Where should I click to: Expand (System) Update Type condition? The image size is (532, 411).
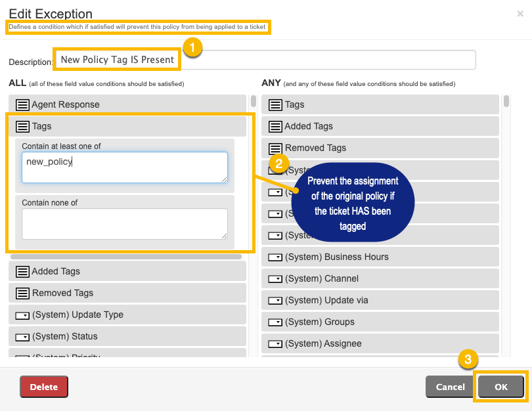coord(127,314)
